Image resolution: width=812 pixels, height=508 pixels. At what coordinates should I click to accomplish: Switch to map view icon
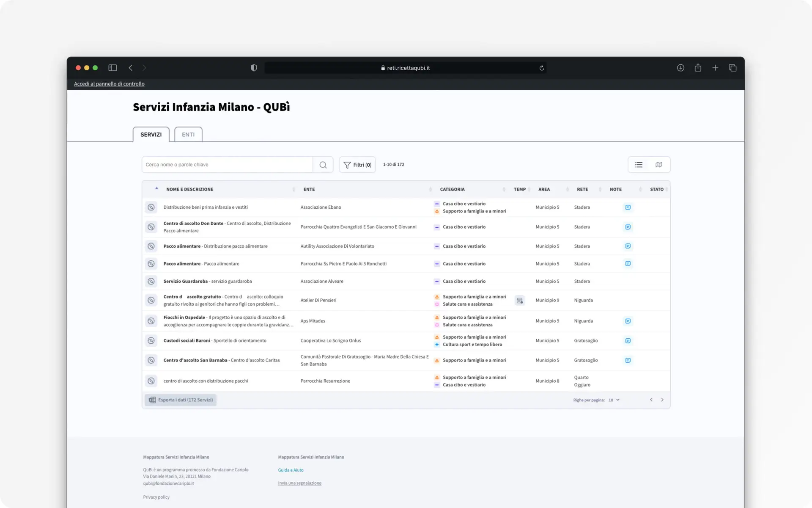(659, 165)
